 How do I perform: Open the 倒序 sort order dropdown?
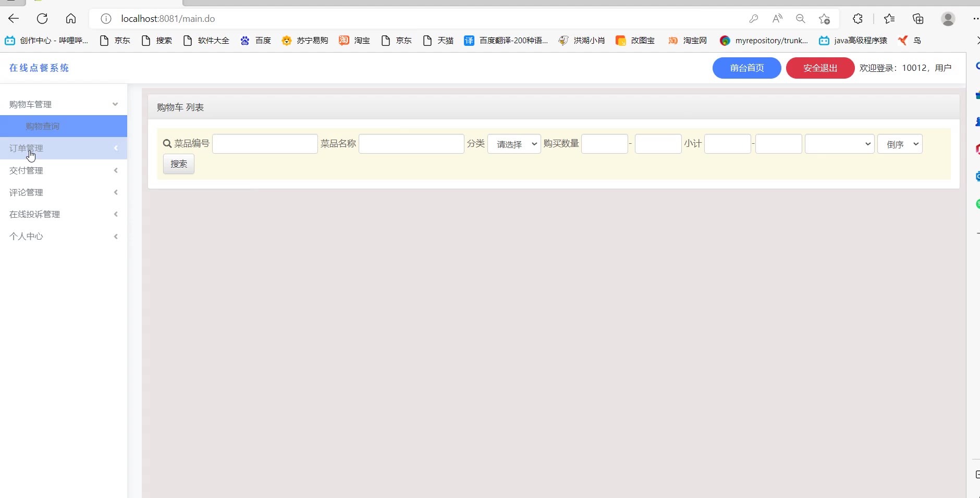point(900,144)
